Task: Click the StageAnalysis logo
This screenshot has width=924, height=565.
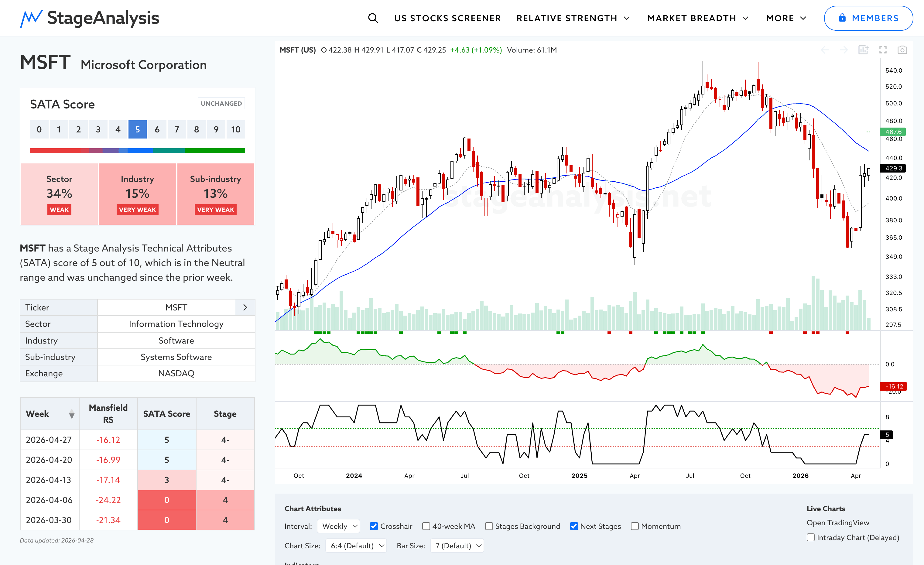Action: [90, 18]
